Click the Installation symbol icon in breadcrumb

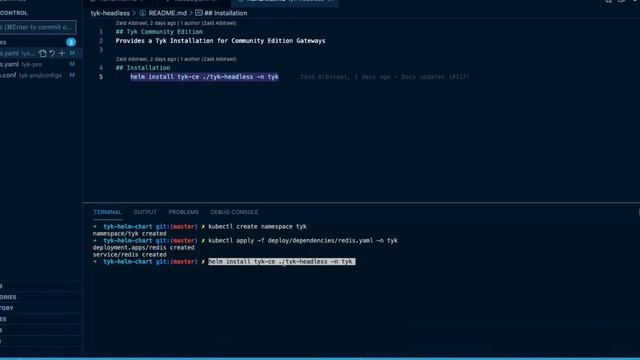(199, 13)
